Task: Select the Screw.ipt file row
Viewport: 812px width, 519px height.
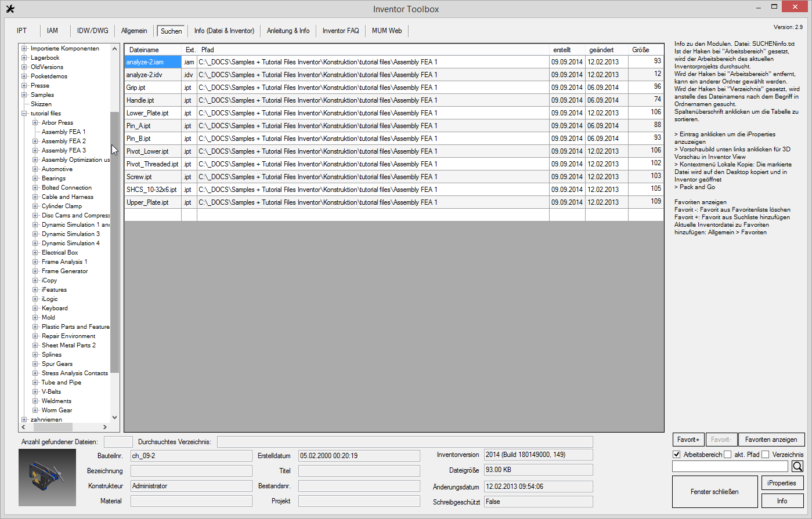Action: click(x=394, y=177)
